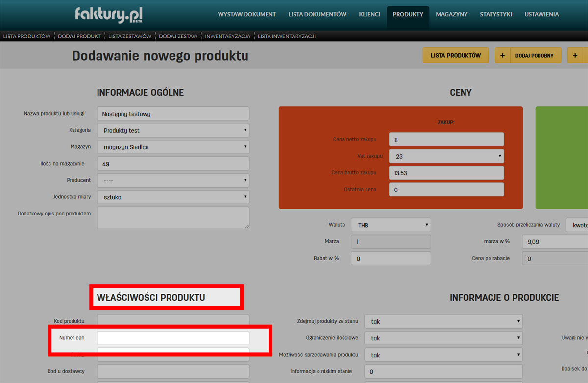Expand Zdejmuj produkty ze stanu dropdown

pyautogui.click(x=443, y=321)
